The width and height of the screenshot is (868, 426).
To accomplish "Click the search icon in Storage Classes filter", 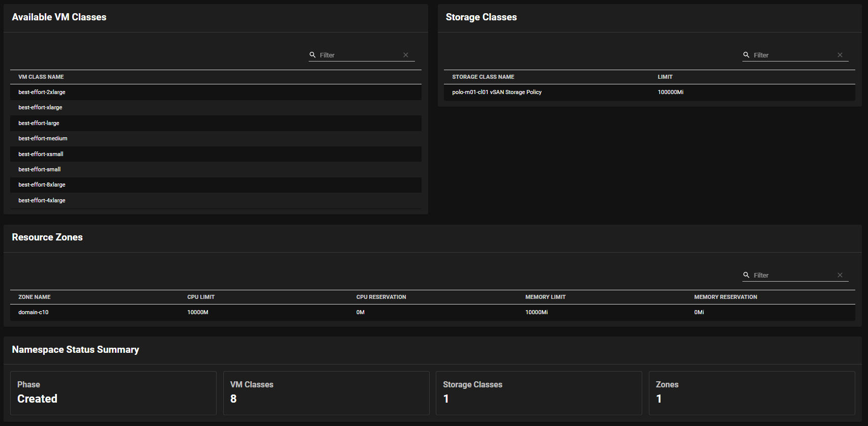I will point(746,55).
